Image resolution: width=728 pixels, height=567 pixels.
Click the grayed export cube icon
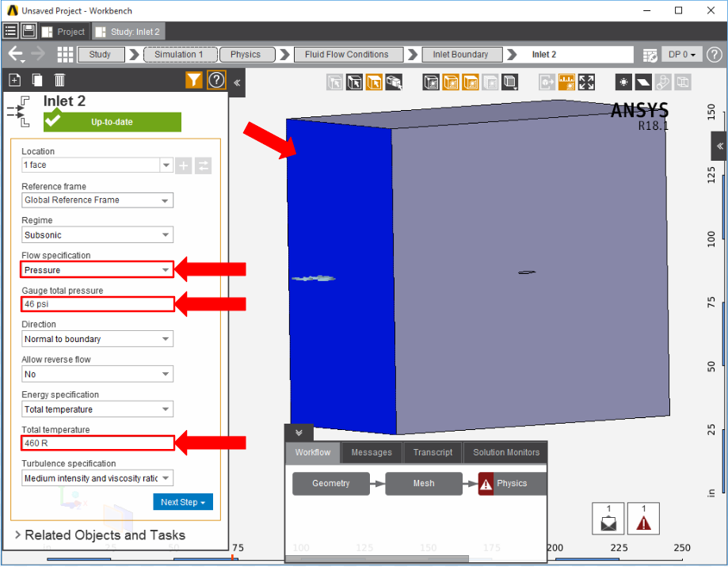click(x=547, y=82)
